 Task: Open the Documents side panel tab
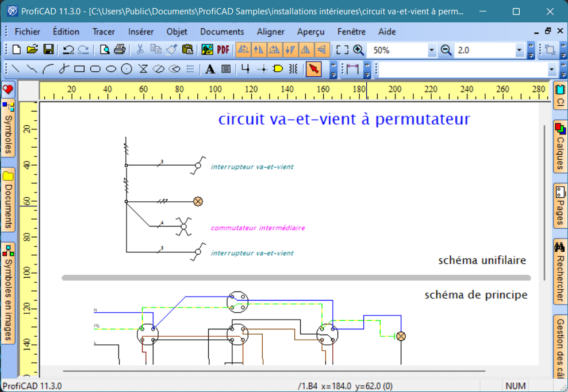click(x=8, y=199)
